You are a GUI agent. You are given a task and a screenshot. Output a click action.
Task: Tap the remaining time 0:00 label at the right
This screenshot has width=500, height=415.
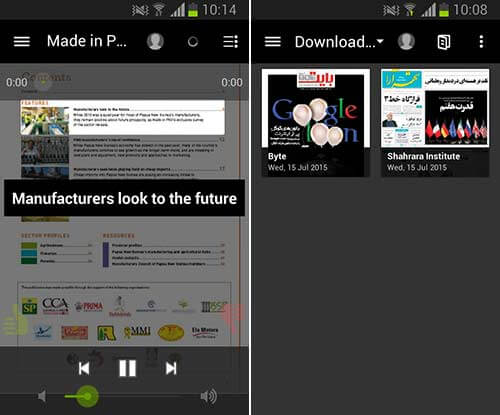click(232, 82)
